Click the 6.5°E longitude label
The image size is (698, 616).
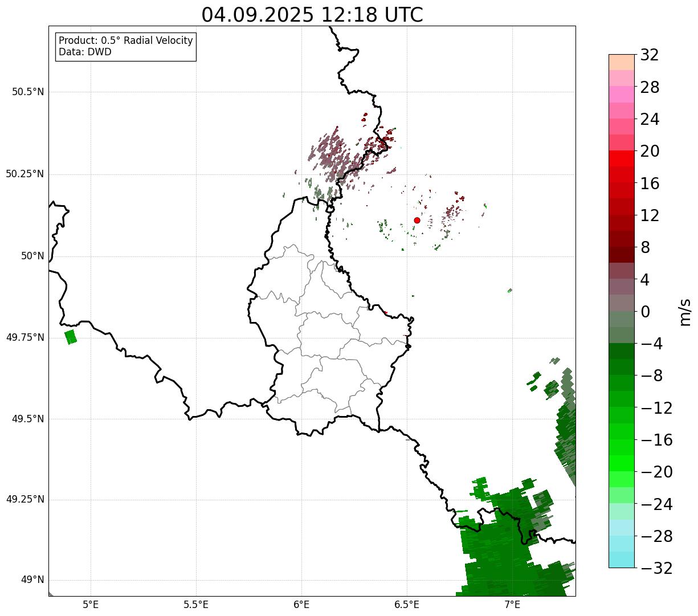(x=407, y=605)
